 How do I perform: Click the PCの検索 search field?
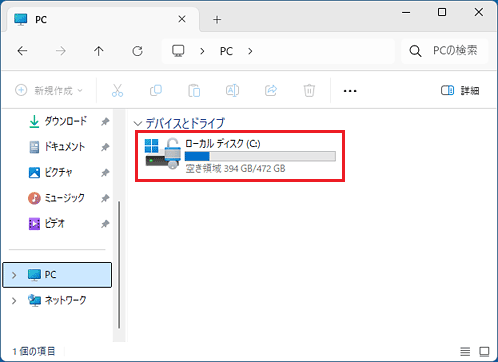pyautogui.click(x=445, y=51)
